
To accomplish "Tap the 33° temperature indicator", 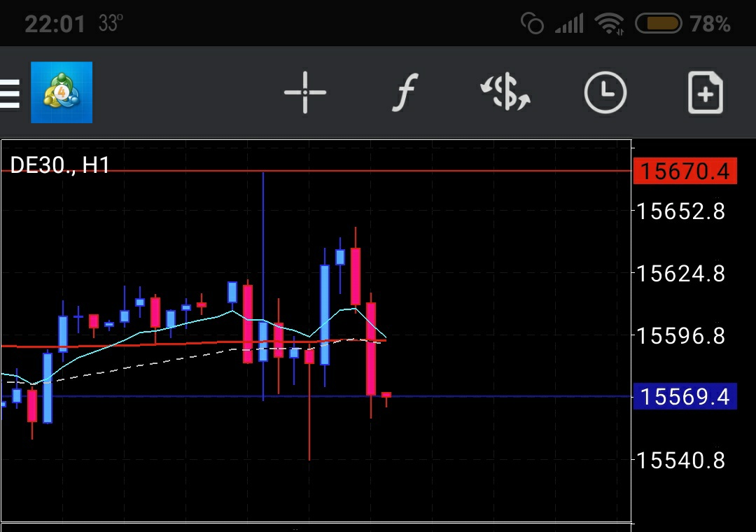I will point(111,23).
